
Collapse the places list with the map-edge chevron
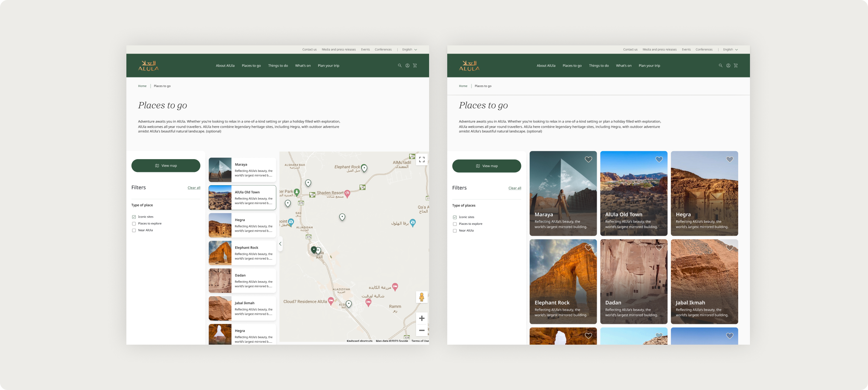pyautogui.click(x=280, y=244)
